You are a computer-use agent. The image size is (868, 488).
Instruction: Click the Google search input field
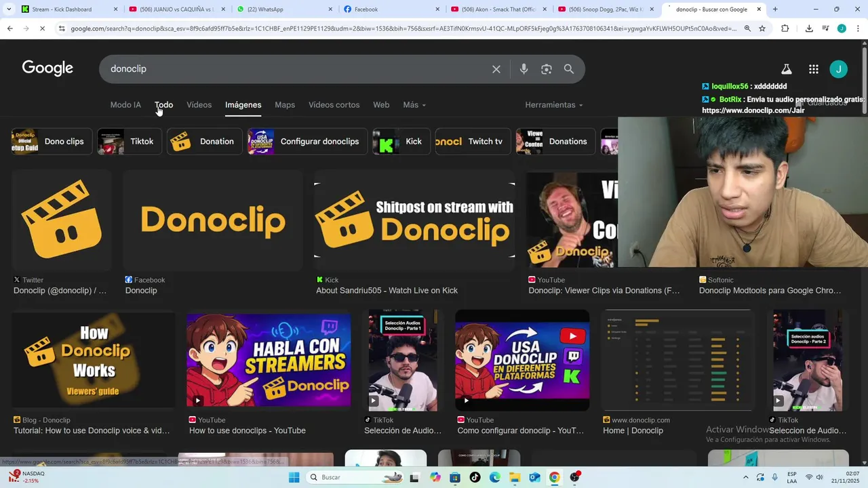(x=295, y=69)
